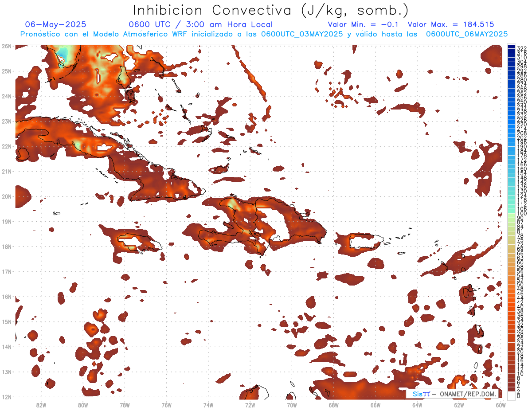
Task: Click the '19N' latitude label
Action: [x=7, y=221]
